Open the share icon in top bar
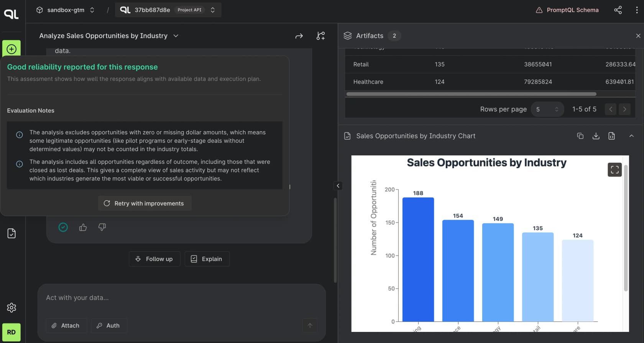This screenshot has width=644, height=343. click(618, 10)
